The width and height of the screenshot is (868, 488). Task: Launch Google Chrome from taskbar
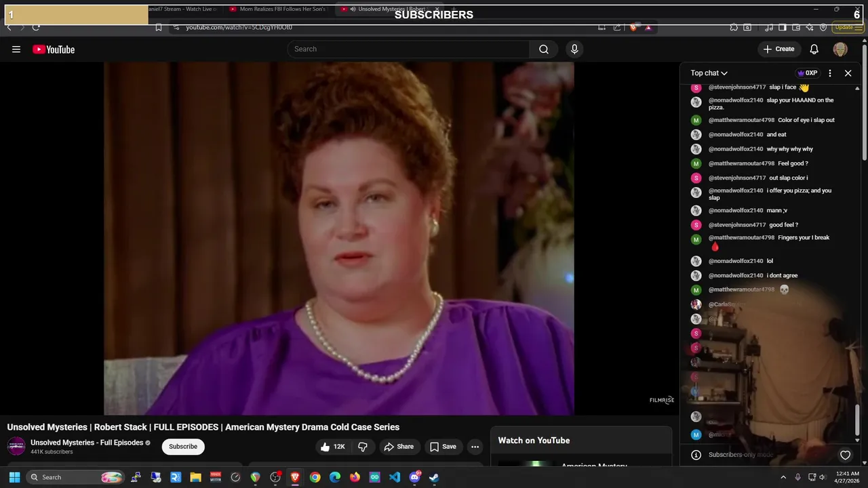pos(315,477)
